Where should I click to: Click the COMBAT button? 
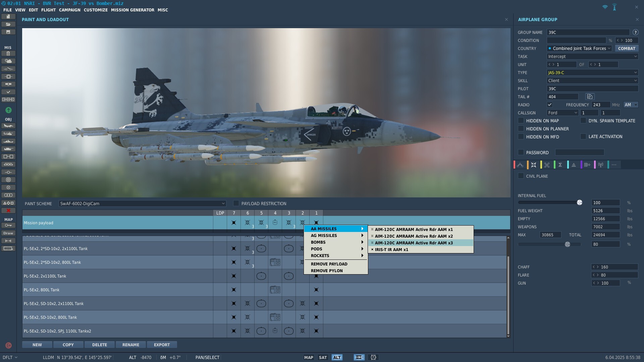[x=627, y=48]
